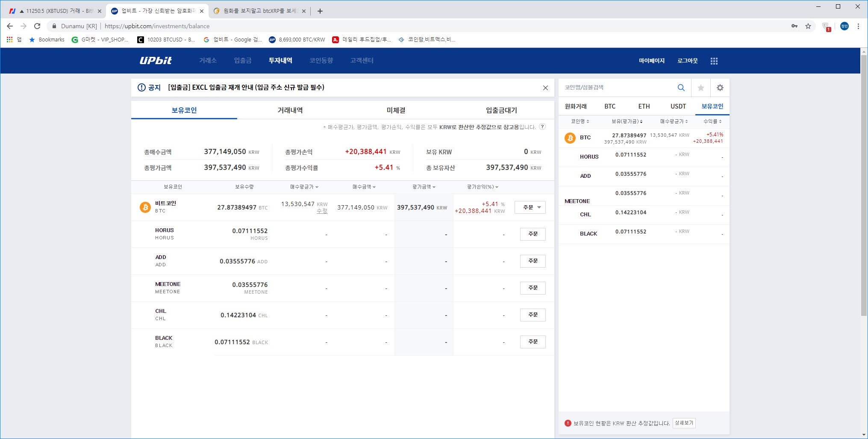Viewport: 868px width, 439px height.
Task: Open the 고객센터 menu
Action: [362, 61]
